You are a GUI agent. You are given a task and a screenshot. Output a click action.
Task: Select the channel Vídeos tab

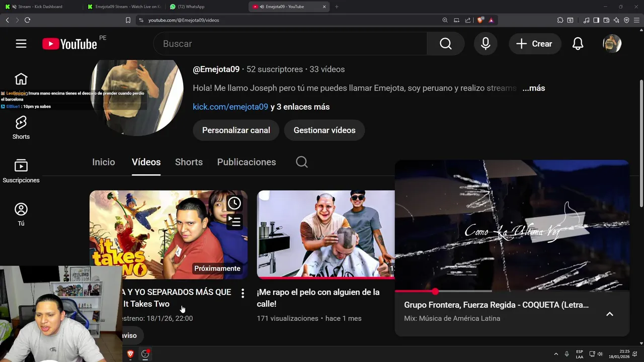(146, 162)
